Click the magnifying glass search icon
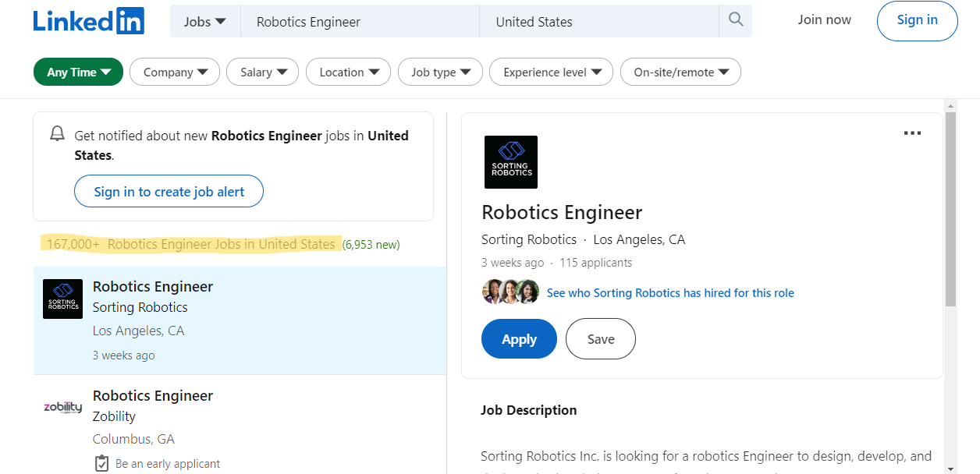Screen dimensions: 980x474 (x=735, y=20)
